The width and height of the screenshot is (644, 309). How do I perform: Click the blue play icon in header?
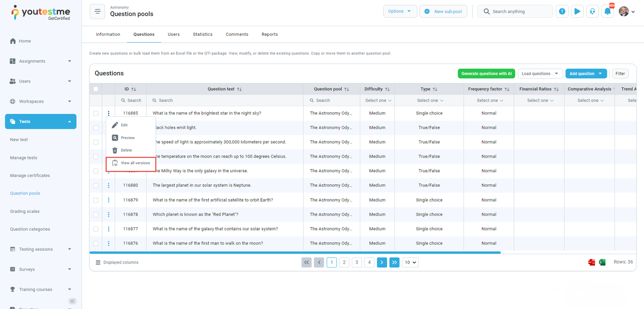(x=577, y=12)
